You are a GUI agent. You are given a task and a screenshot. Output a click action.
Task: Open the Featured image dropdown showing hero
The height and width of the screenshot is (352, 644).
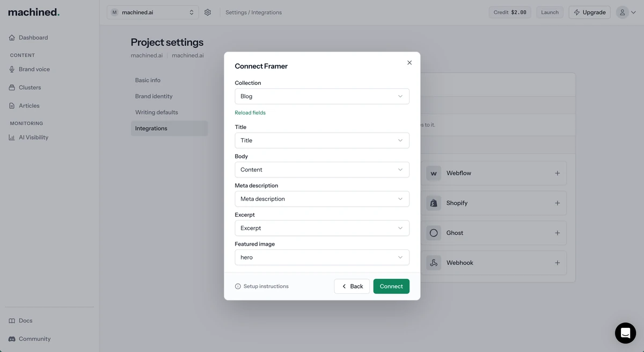(x=322, y=257)
